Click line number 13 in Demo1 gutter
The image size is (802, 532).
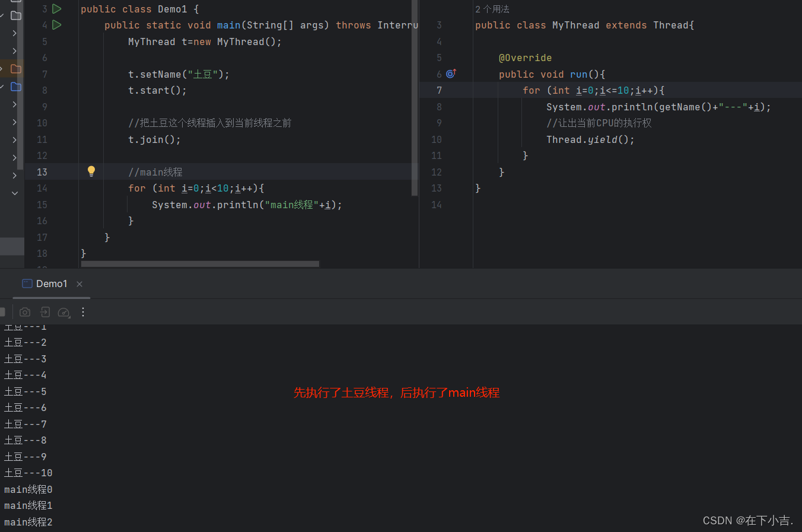tap(42, 172)
